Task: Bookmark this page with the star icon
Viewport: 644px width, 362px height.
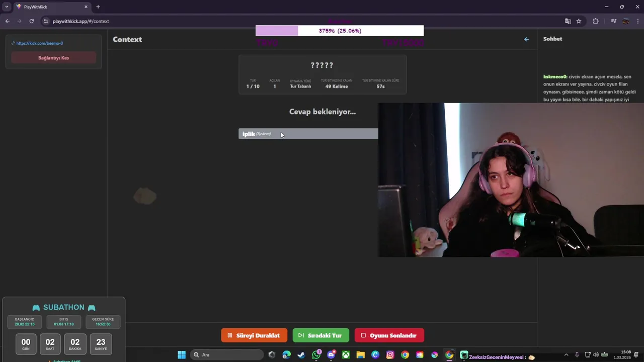Action: point(579,21)
